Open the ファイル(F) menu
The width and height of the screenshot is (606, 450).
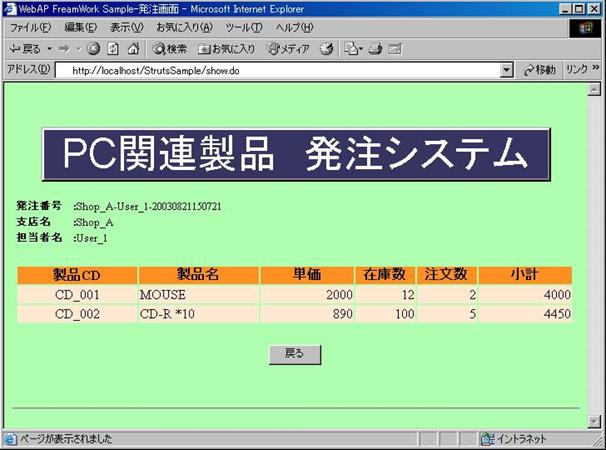point(30,27)
